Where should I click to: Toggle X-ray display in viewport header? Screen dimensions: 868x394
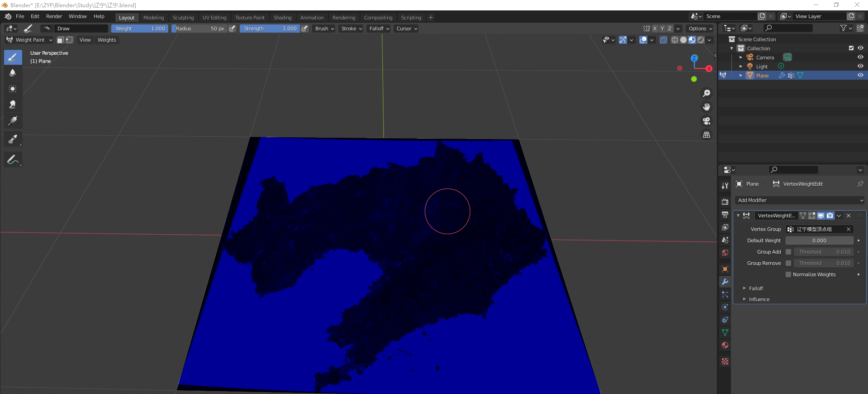pos(663,40)
